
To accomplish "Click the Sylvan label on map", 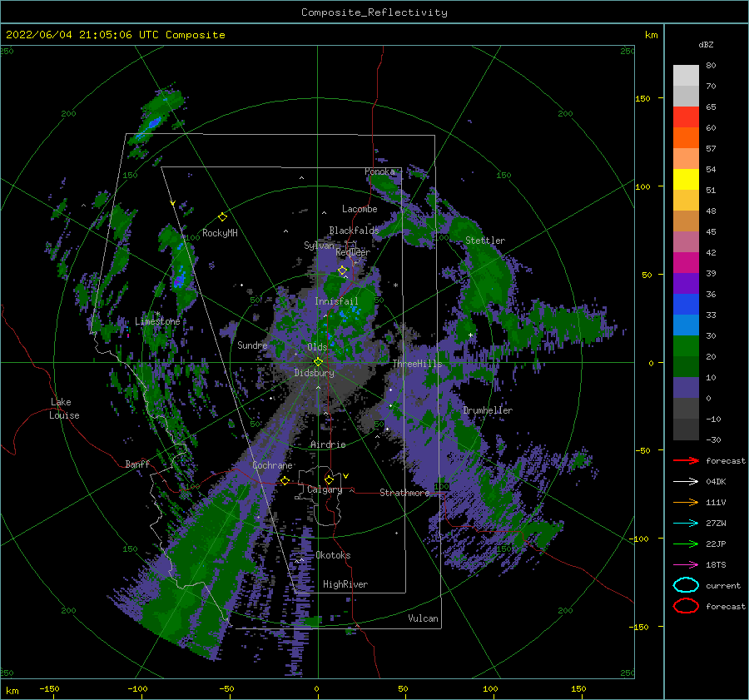I will coord(319,246).
